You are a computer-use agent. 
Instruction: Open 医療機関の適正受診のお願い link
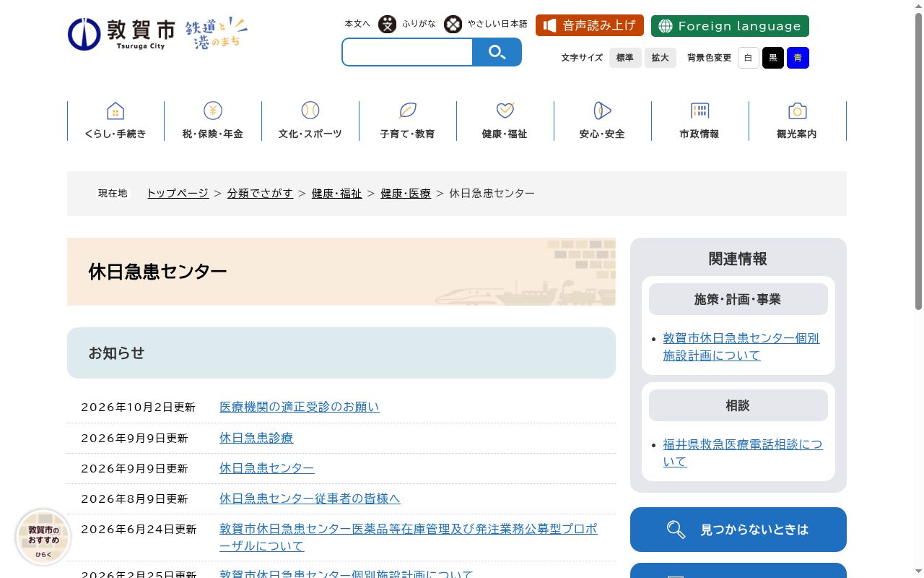pos(300,407)
